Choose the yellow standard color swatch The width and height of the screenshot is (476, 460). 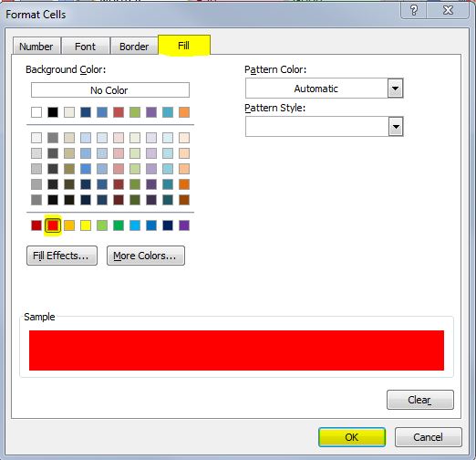[x=86, y=225]
